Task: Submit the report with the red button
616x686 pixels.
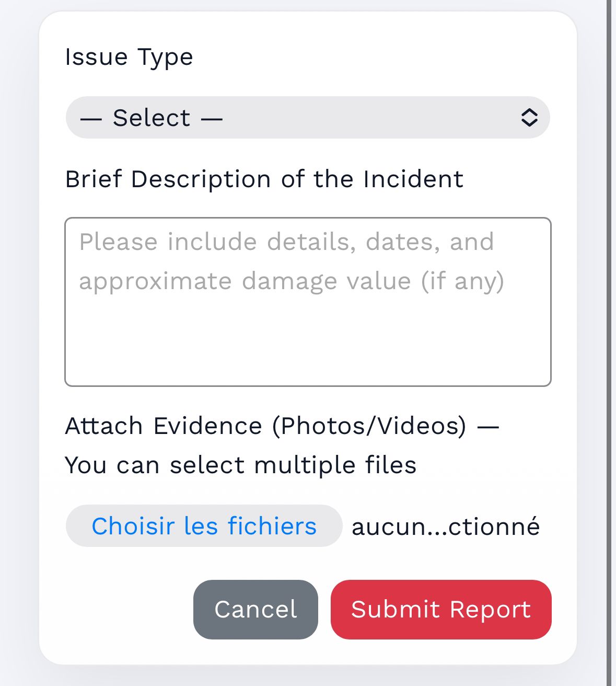Action: 441,610
